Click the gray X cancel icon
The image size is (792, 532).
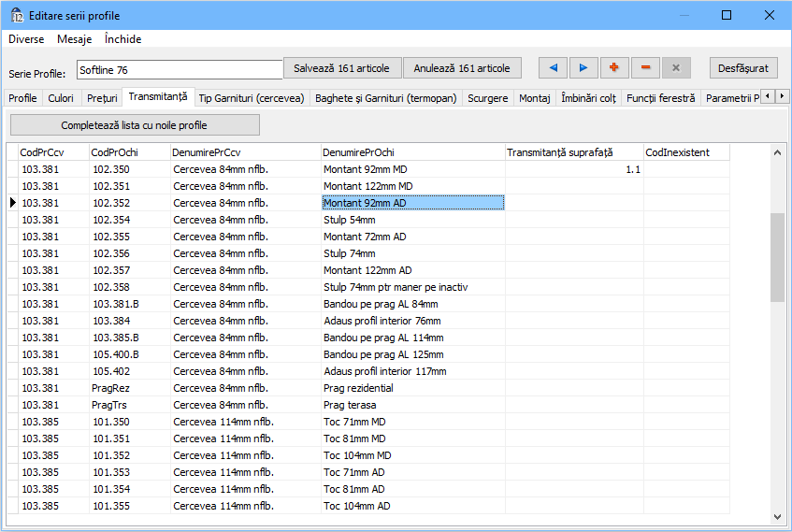coord(676,68)
